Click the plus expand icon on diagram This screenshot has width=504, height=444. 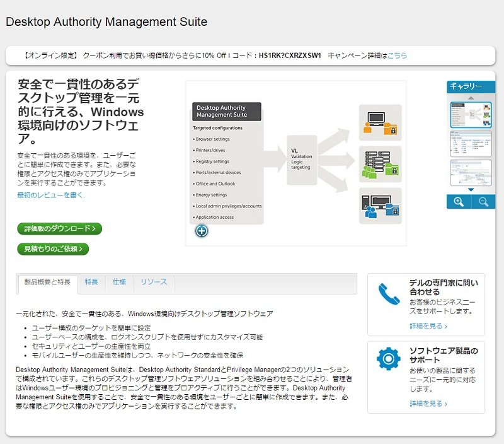[202, 231]
